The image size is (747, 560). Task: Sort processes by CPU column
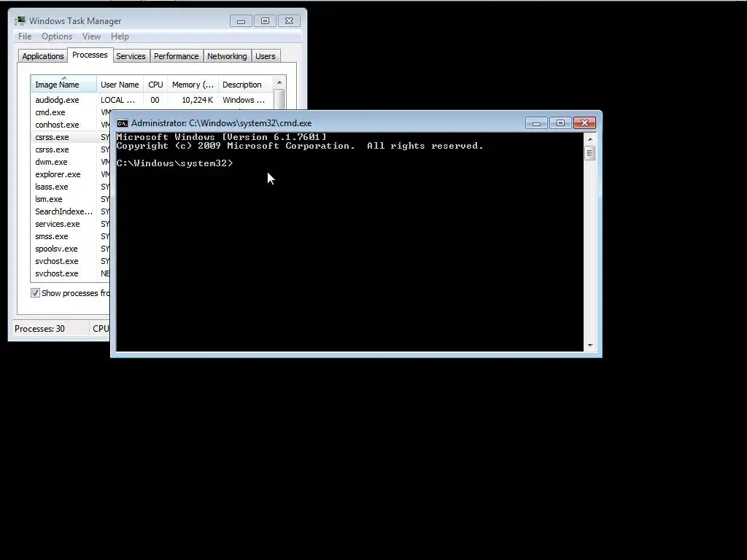click(x=155, y=85)
